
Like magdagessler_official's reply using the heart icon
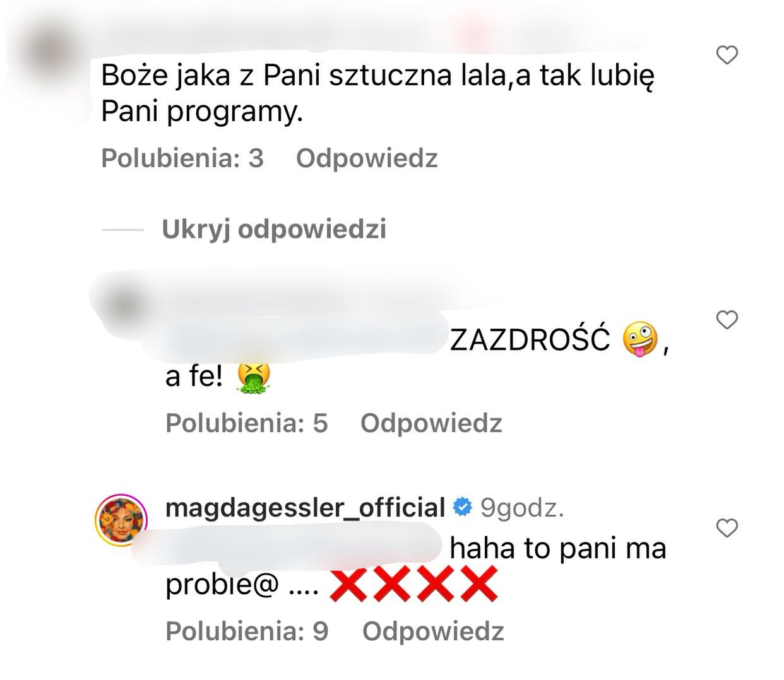click(x=728, y=528)
